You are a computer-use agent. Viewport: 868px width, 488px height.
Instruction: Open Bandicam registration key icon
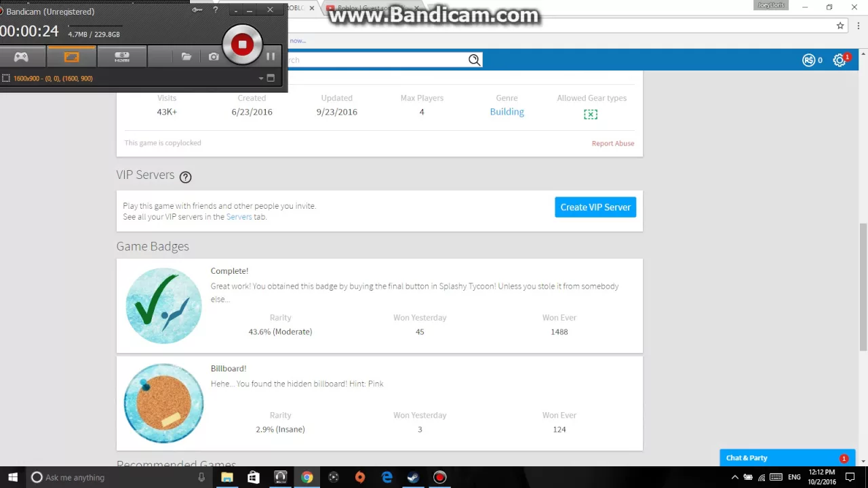(197, 9)
